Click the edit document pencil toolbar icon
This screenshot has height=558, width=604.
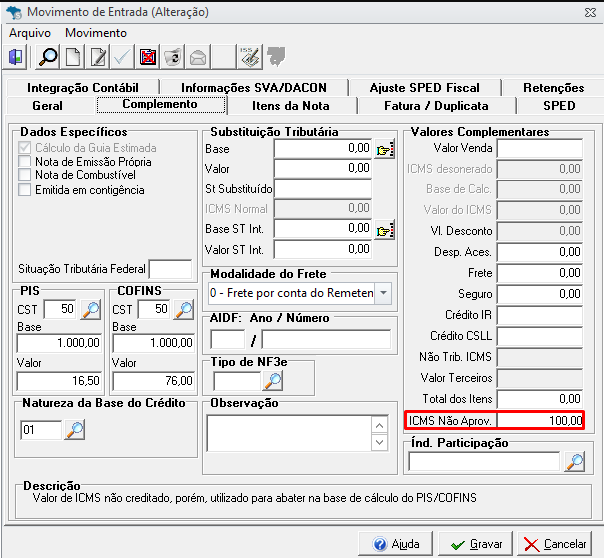(98, 57)
